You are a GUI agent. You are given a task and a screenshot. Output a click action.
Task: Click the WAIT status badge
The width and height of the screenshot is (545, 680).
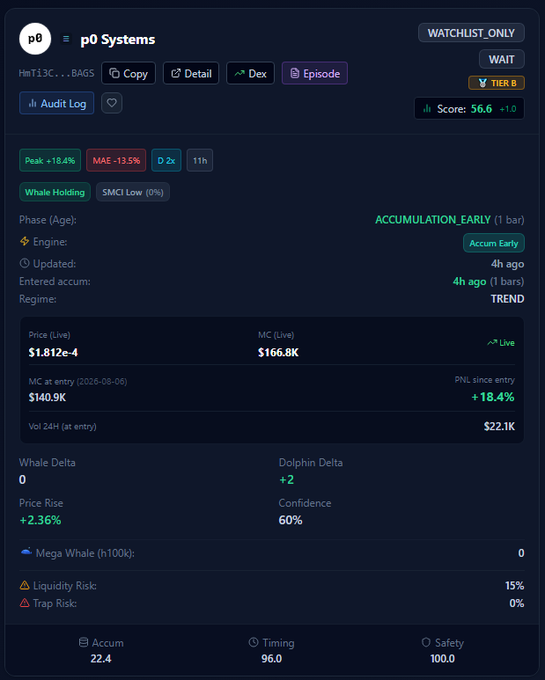coord(502,59)
